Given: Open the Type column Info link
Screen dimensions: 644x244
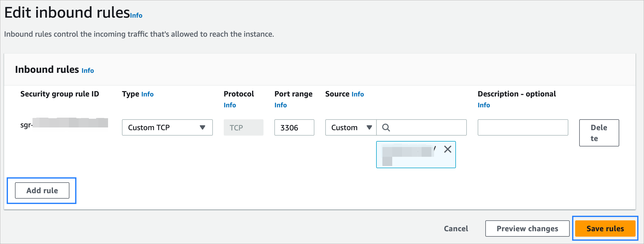Looking at the screenshot, I should click(147, 94).
